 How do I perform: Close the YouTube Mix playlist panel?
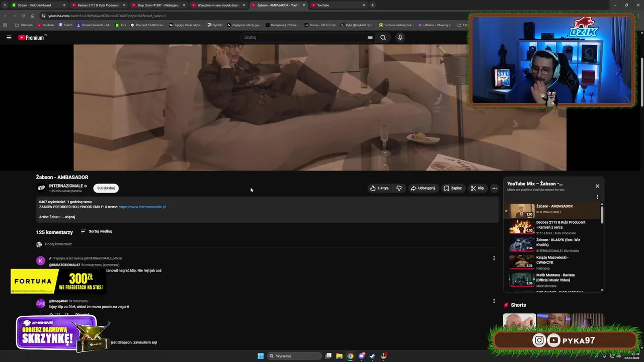tap(597, 186)
